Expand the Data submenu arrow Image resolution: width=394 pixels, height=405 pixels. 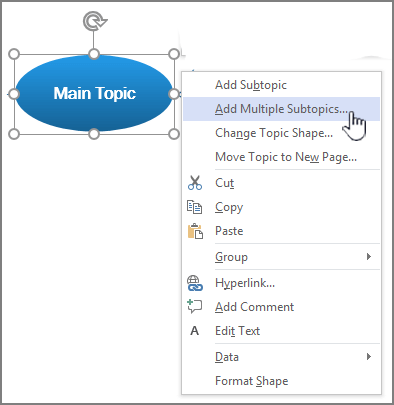click(x=369, y=357)
